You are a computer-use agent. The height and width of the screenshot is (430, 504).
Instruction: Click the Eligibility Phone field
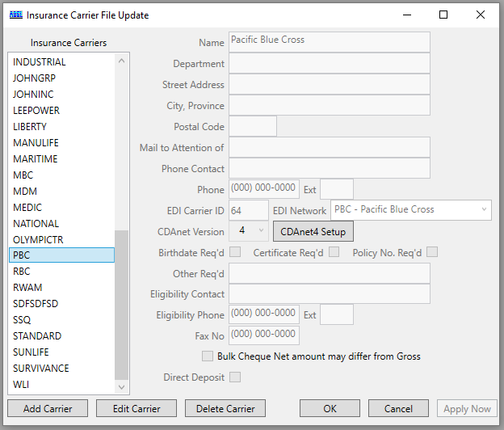coord(264,314)
